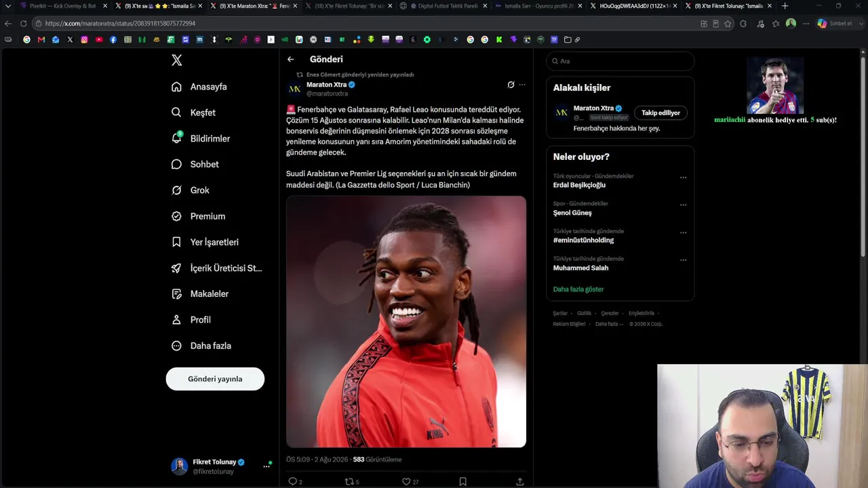Open X bookmark in bookmarks bar

coord(70,39)
